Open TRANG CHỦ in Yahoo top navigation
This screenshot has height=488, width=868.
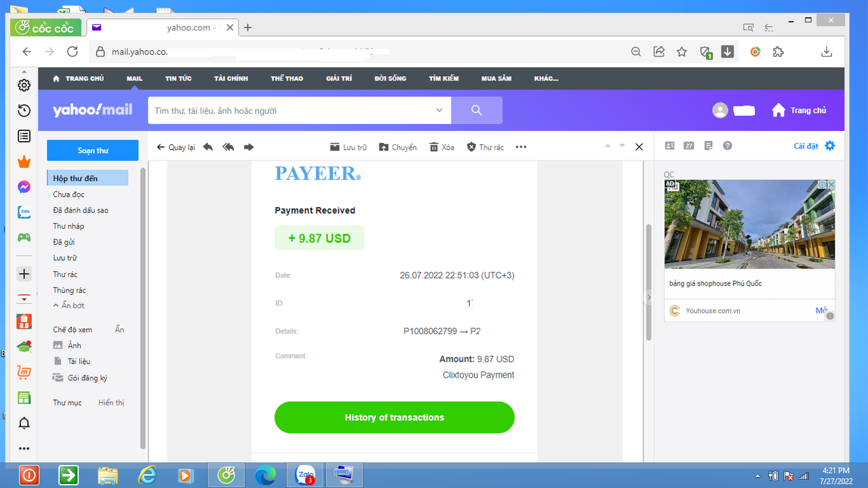tap(78, 79)
